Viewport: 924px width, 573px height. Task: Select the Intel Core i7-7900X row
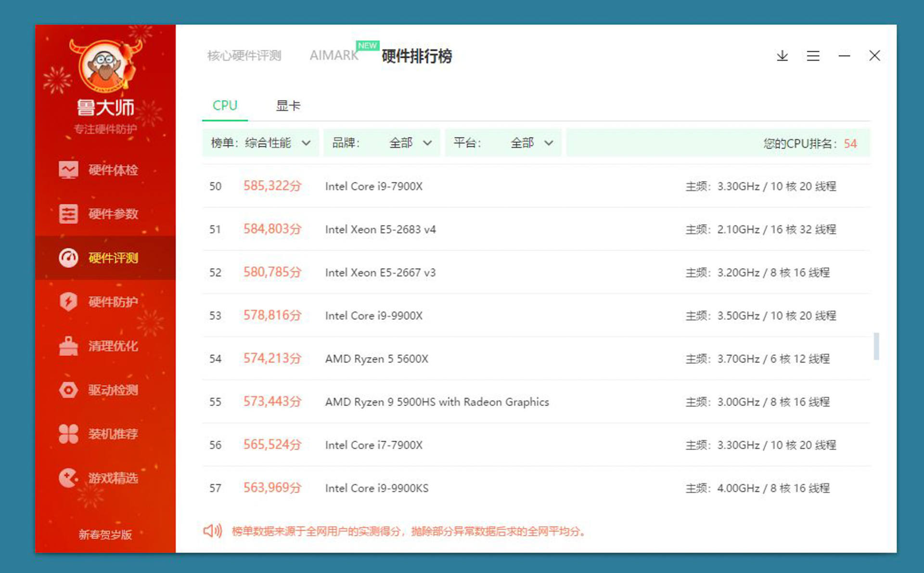536,445
